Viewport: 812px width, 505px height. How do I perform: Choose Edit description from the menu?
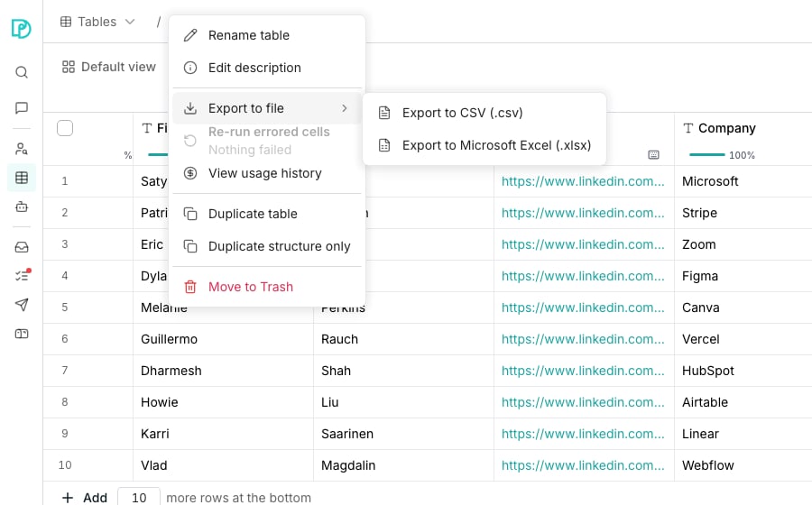(267, 68)
